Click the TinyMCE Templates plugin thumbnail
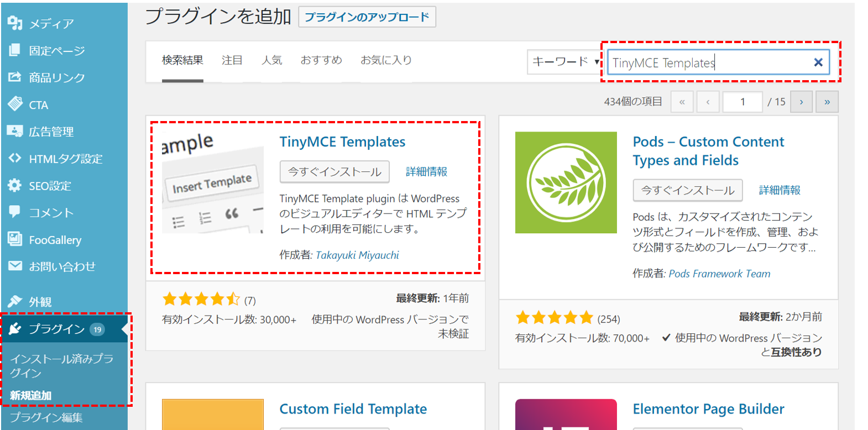The image size is (868, 430). (x=213, y=182)
